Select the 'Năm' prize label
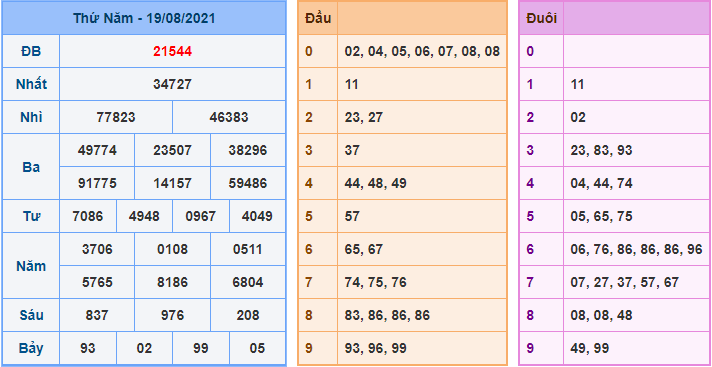The width and height of the screenshot is (712, 367). [31, 266]
